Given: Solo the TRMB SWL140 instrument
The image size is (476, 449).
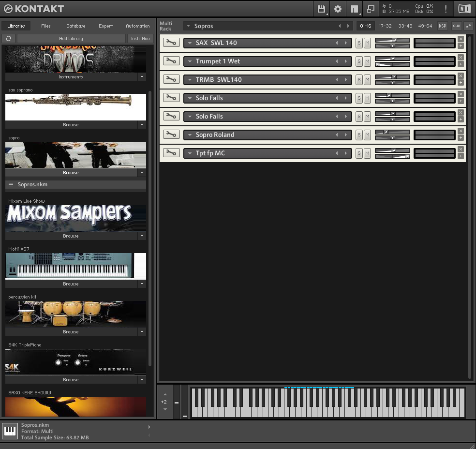Looking at the screenshot, I should tap(359, 79).
